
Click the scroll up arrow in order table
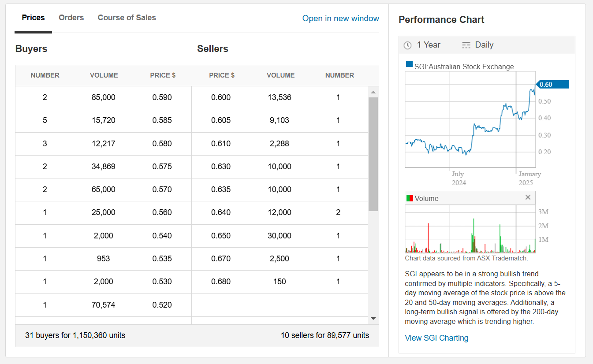[x=373, y=92]
